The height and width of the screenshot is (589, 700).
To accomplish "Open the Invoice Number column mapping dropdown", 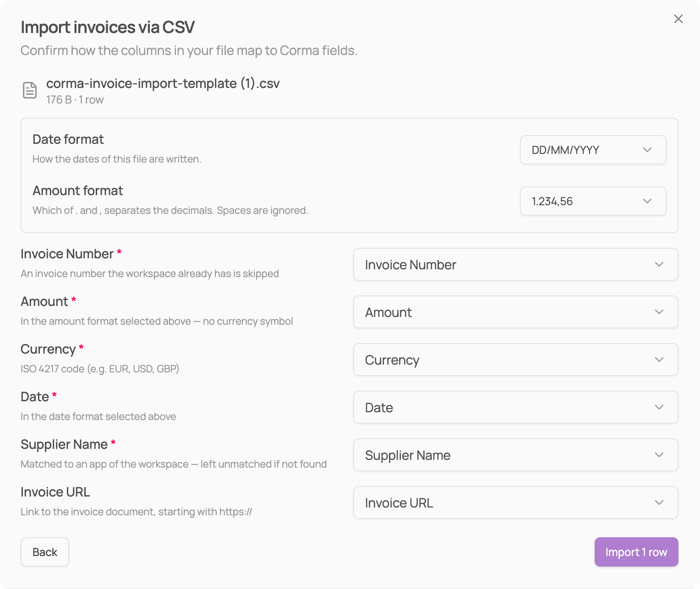I will pos(515,264).
